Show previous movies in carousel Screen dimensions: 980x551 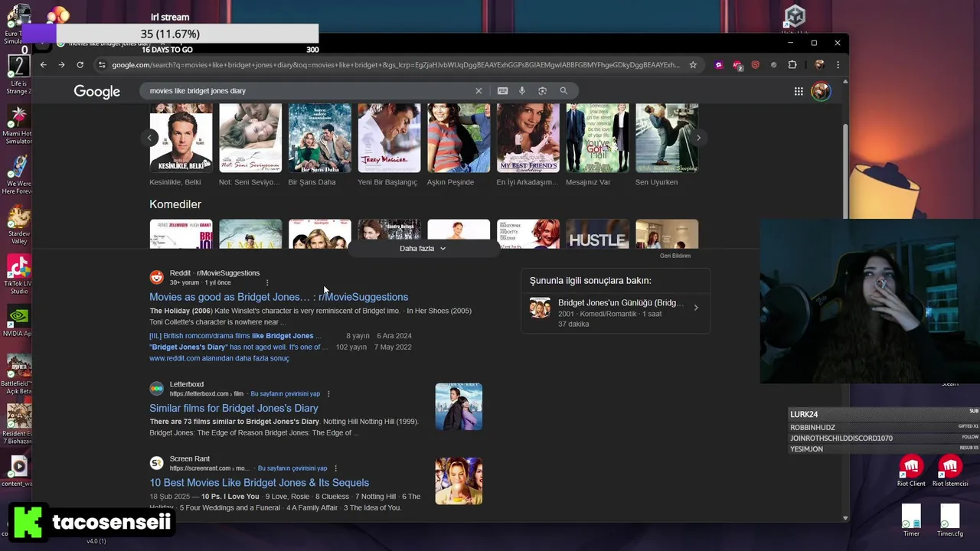pyautogui.click(x=150, y=138)
